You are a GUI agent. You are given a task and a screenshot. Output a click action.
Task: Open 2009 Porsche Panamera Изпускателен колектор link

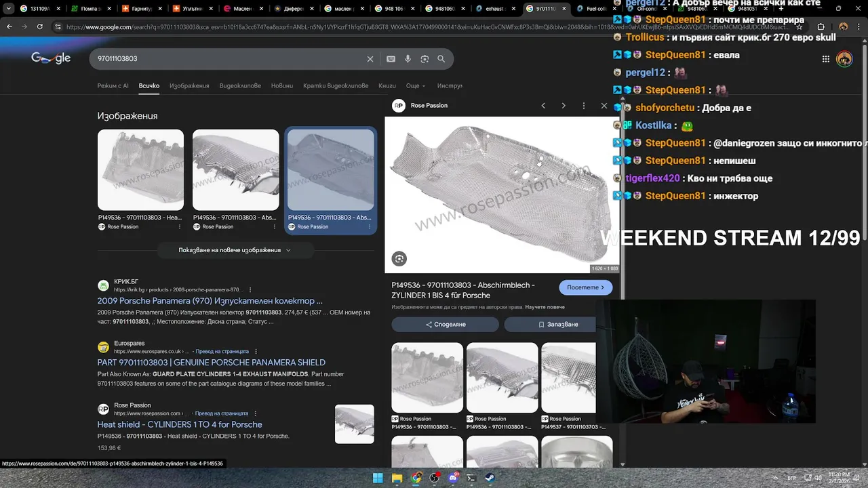(x=210, y=301)
